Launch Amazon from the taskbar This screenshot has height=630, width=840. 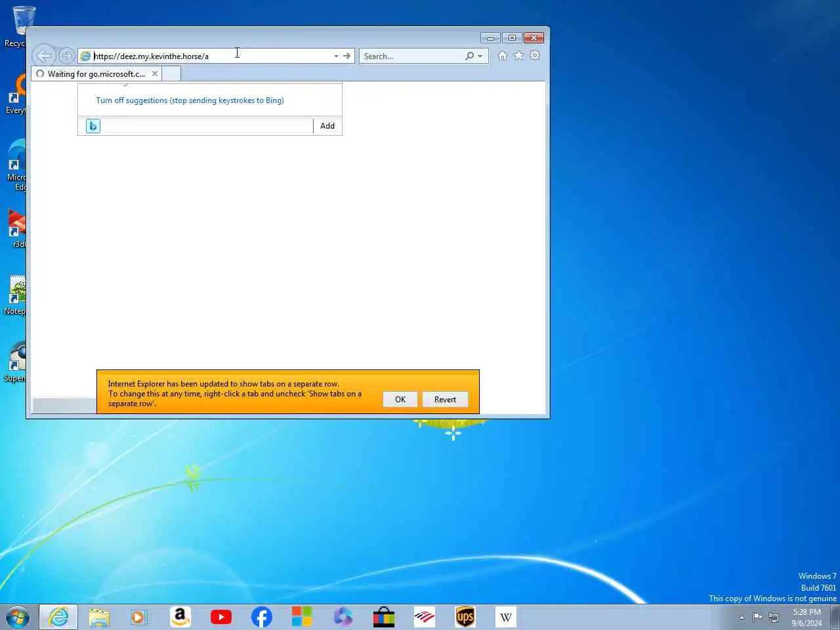click(180, 617)
